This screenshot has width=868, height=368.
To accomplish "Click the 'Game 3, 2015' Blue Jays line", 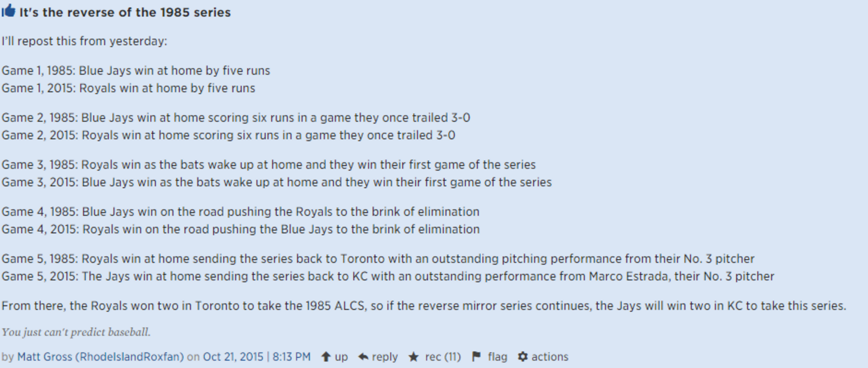I will pyautogui.click(x=276, y=182).
